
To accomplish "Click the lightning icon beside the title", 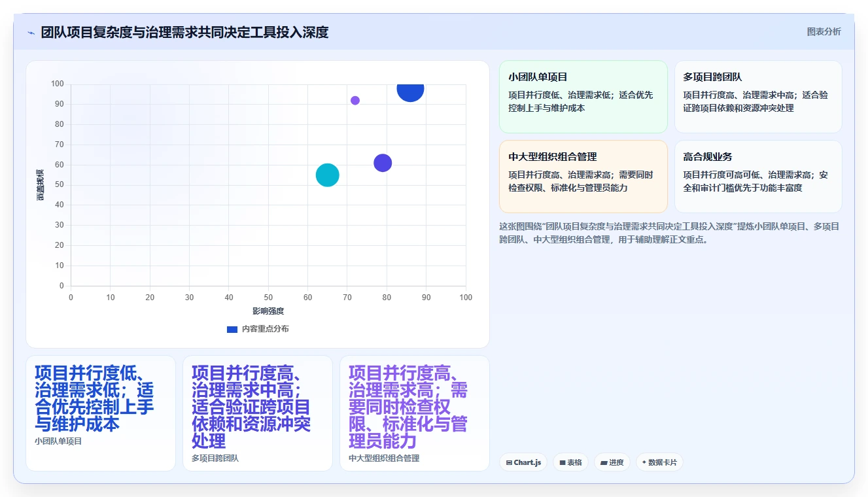I will 31,33.
